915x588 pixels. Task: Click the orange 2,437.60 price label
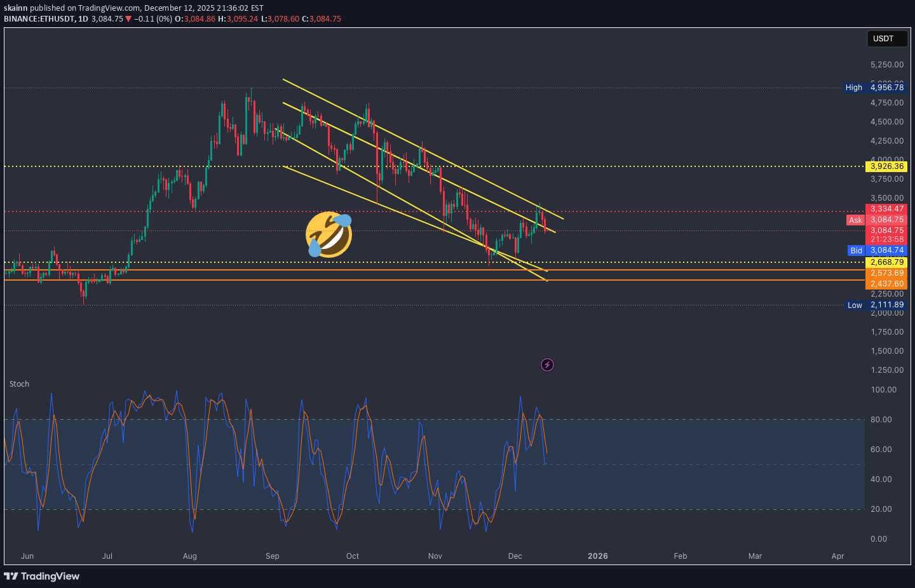[x=886, y=284]
